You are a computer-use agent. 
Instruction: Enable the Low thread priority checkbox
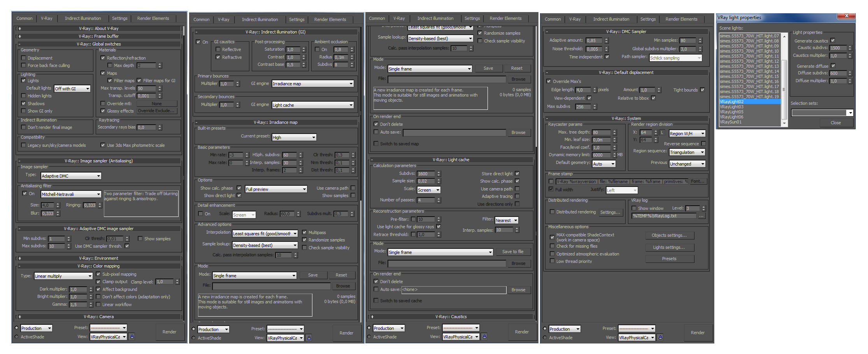click(552, 261)
